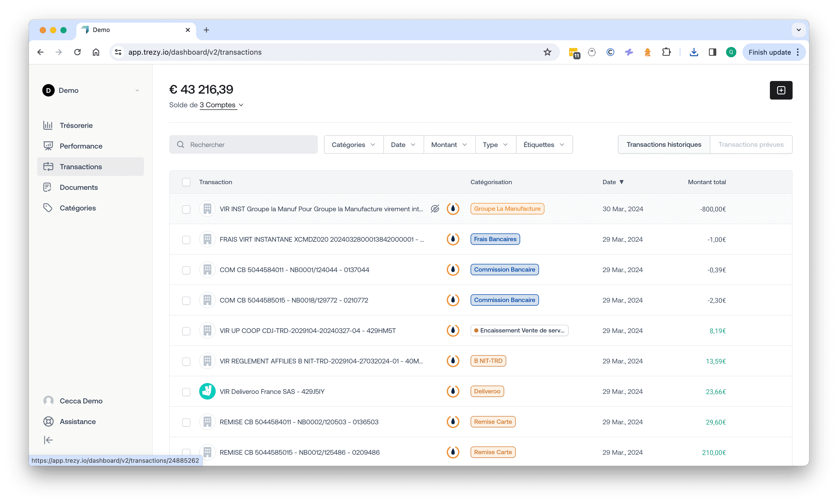Screen dimensions: 838x504
Task: Click the Performance presentation icon
Action: [48, 146]
